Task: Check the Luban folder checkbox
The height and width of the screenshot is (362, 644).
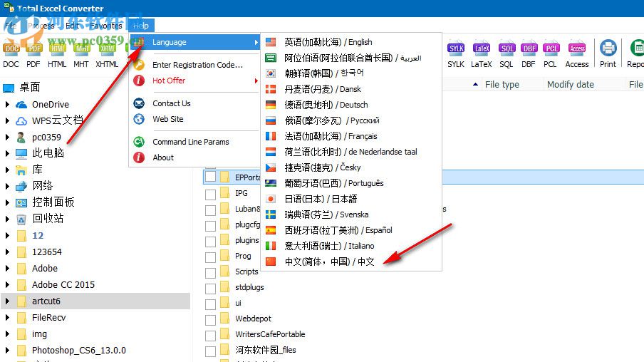Action: tap(210, 210)
